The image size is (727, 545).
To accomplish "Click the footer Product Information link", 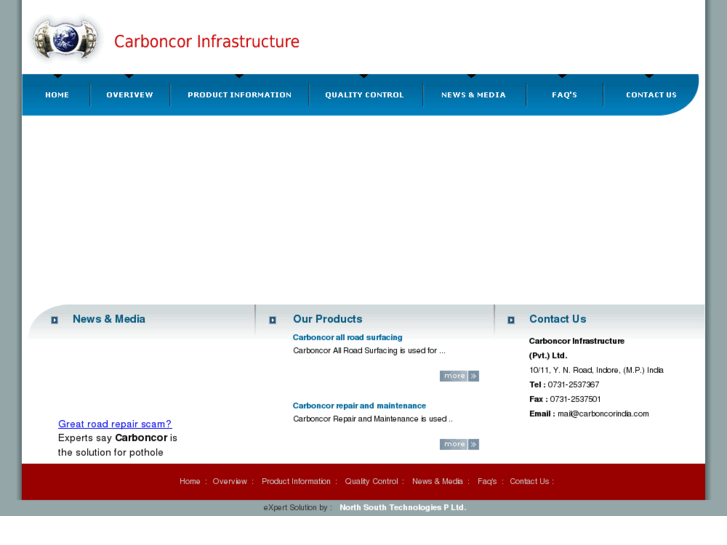I will point(296,481).
